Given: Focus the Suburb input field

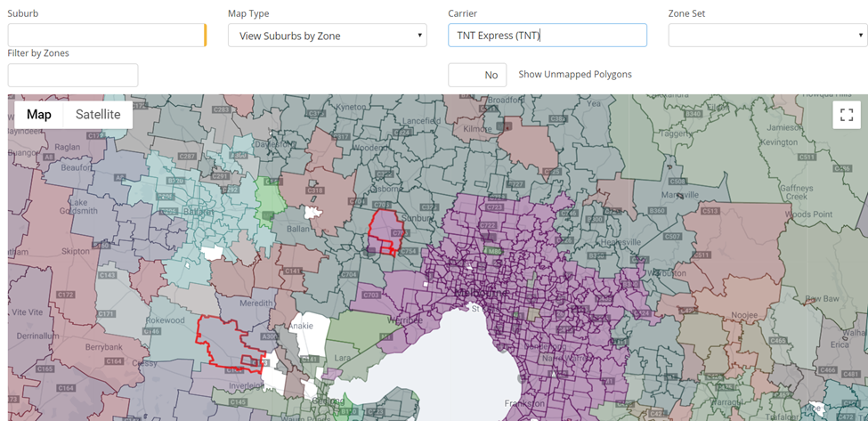Looking at the screenshot, I should (107, 35).
